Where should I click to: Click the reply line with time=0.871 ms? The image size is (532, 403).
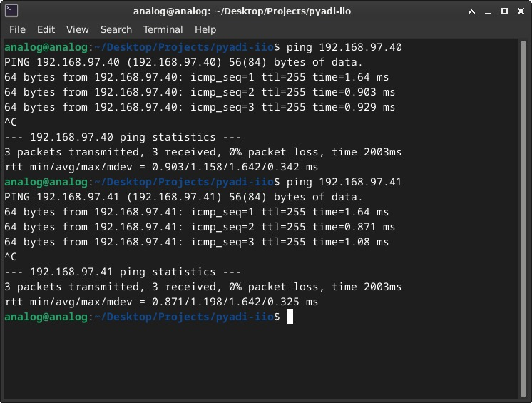point(200,227)
